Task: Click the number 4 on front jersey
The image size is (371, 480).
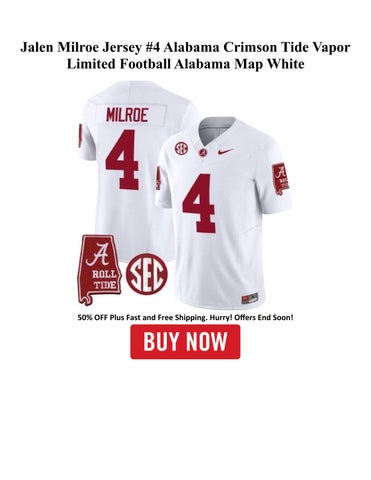Action: click(x=199, y=203)
